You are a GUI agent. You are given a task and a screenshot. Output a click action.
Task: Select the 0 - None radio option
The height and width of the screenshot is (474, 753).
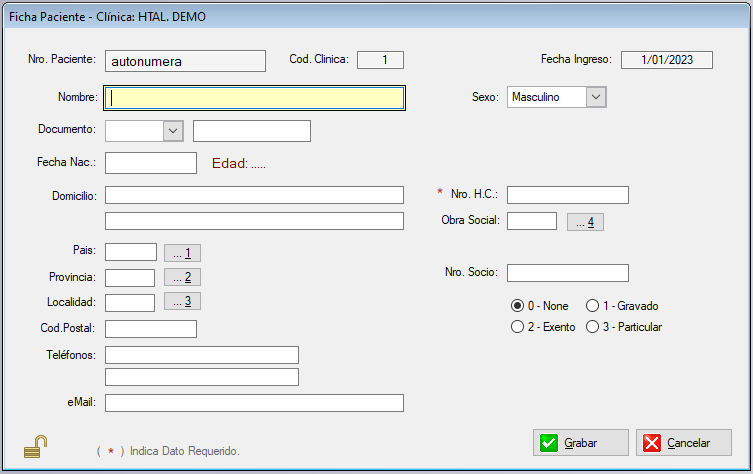517,306
